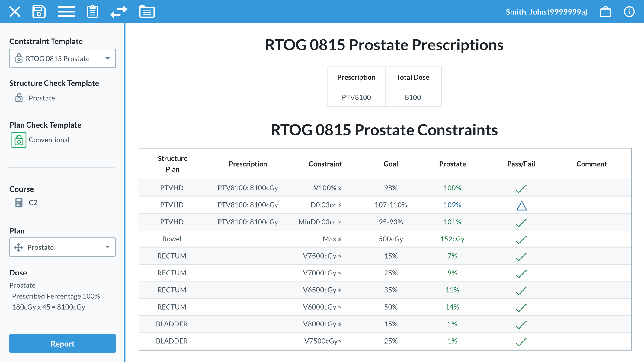Click the swap arrows icon

click(119, 12)
